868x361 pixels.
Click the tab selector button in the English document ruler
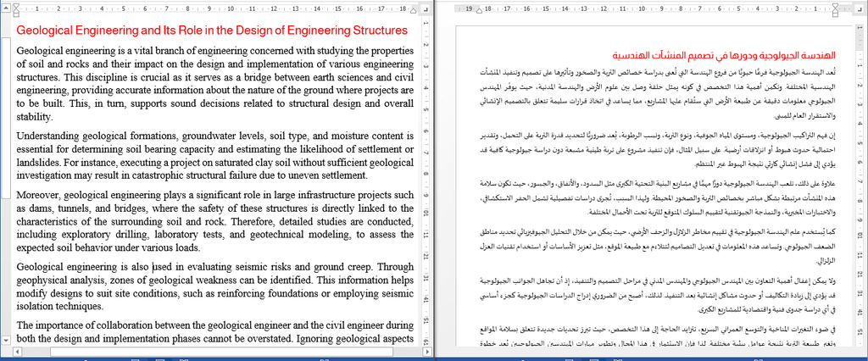click(425, 9)
